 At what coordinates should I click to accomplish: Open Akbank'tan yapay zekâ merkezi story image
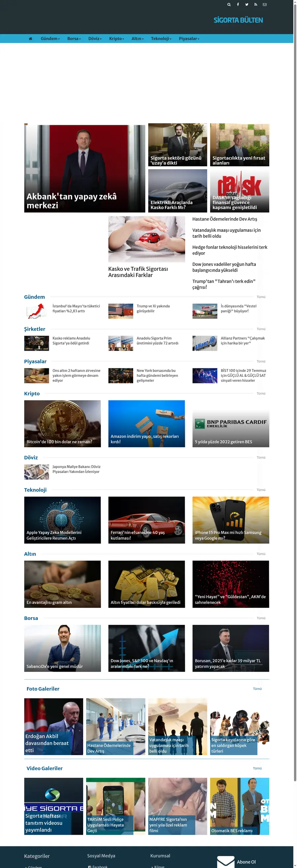pyautogui.click(x=85, y=168)
